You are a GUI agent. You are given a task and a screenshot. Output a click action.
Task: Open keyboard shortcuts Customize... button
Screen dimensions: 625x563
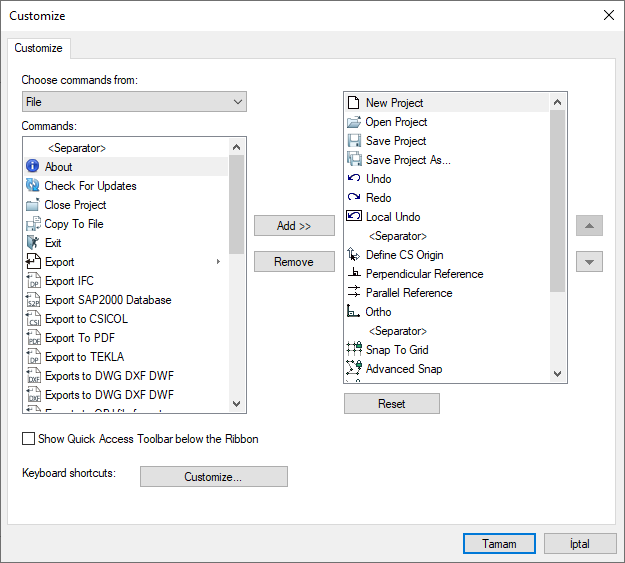[x=213, y=477]
